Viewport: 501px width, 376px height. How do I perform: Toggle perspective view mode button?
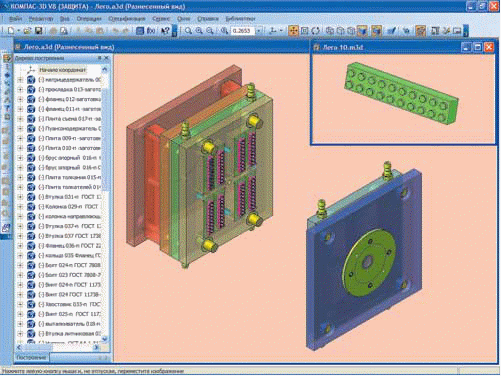point(376,31)
